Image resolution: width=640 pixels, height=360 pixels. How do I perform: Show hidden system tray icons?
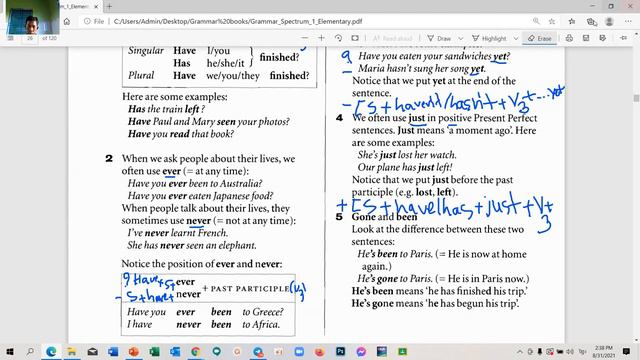tap(519, 351)
